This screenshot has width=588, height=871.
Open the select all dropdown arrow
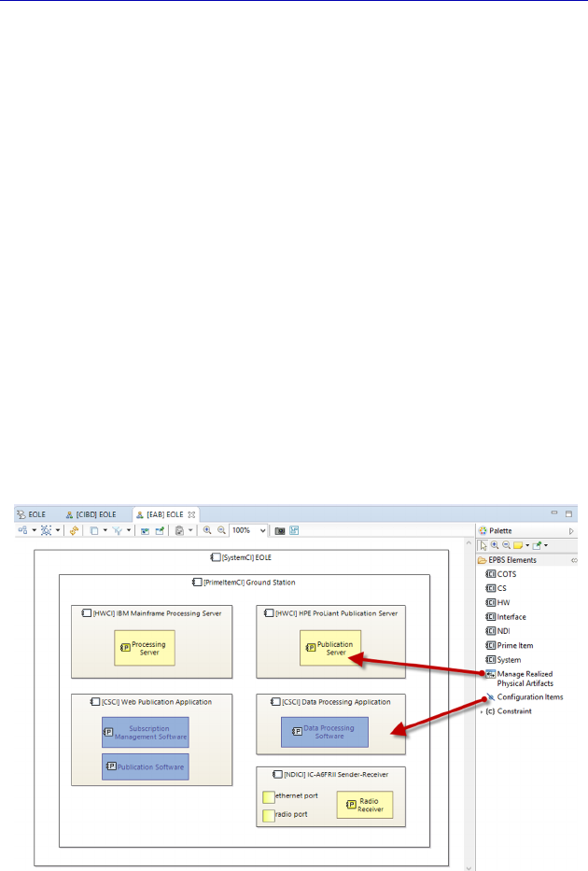coord(58,530)
